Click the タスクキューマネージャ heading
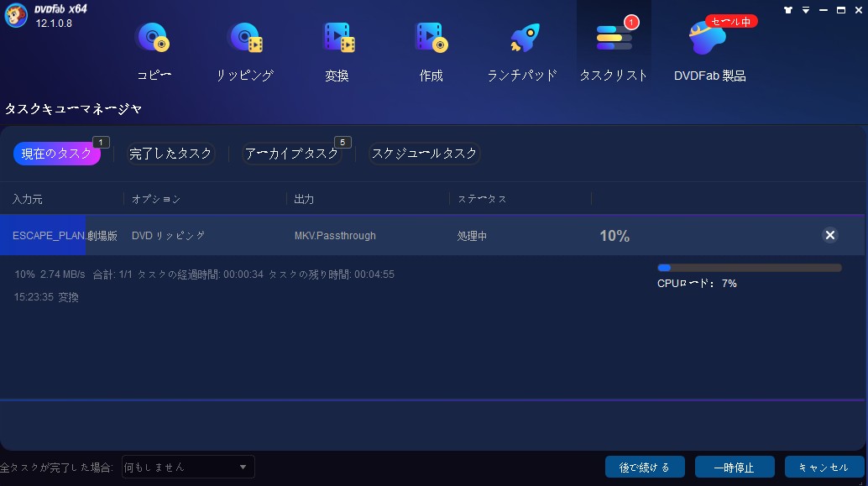868x486 pixels. (73, 109)
